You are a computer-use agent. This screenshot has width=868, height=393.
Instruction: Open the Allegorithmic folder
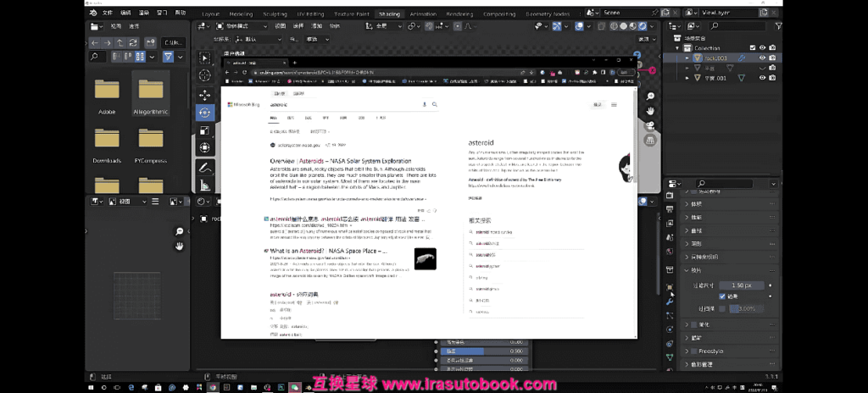(151, 93)
